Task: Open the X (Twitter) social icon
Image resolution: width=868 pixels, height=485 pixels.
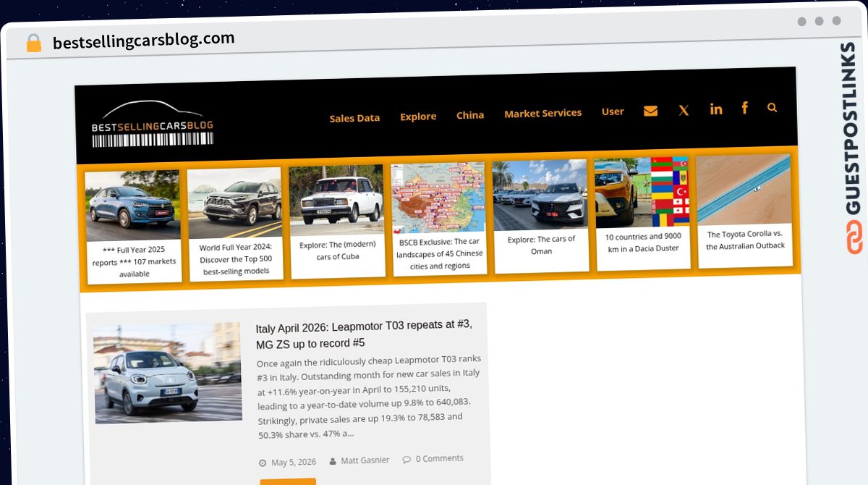Action: 684,110
